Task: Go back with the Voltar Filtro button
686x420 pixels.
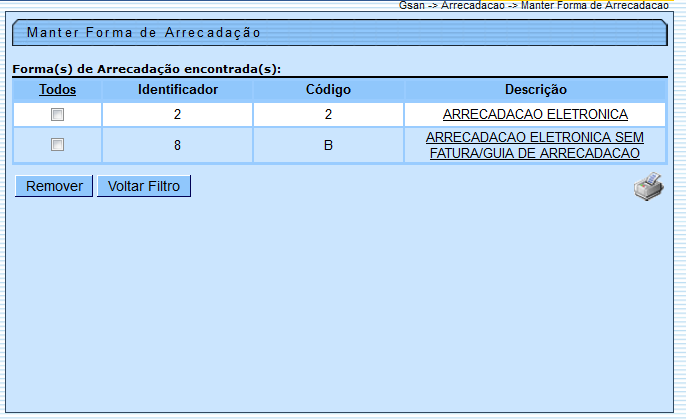Action: 144,186
